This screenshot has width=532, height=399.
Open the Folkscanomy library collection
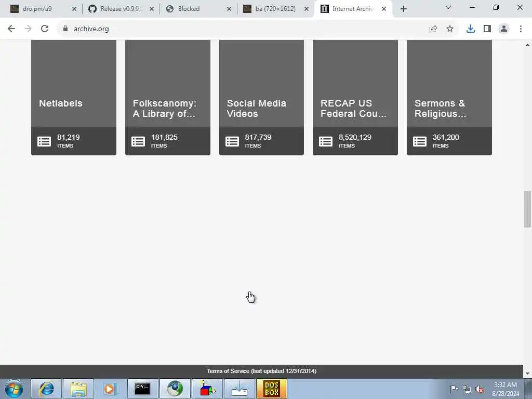[x=168, y=97]
